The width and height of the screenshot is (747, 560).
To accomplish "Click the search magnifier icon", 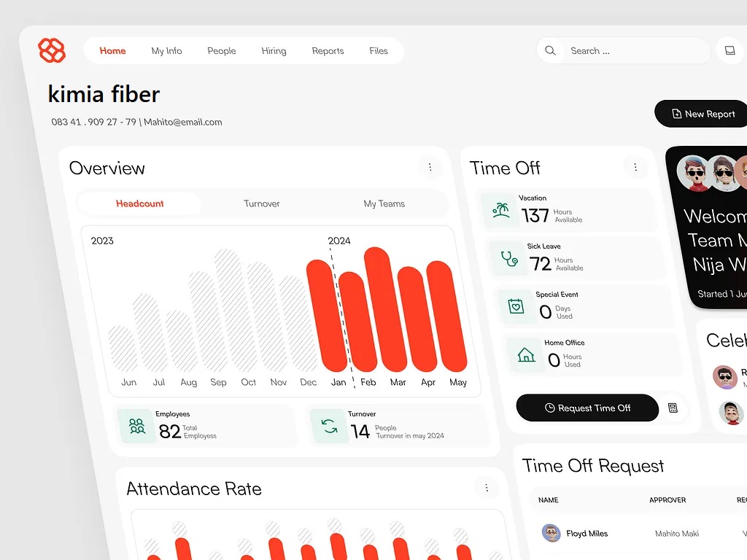I will tap(551, 51).
